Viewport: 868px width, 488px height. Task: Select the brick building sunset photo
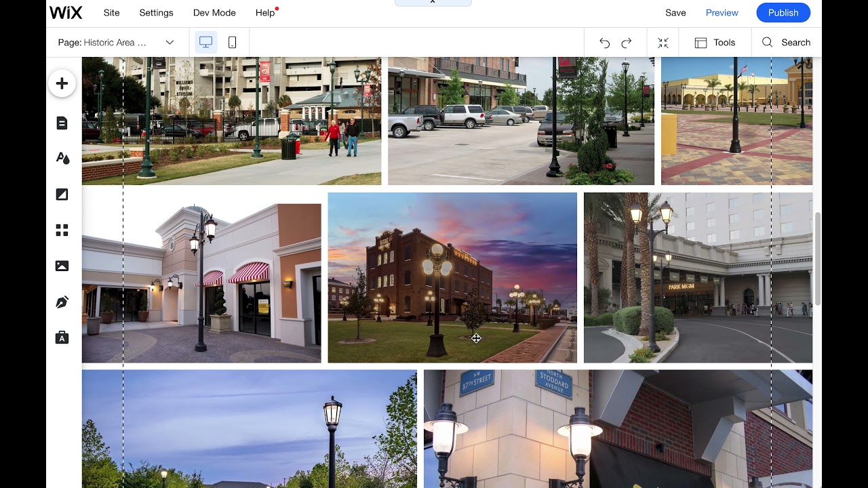(452, 278)
